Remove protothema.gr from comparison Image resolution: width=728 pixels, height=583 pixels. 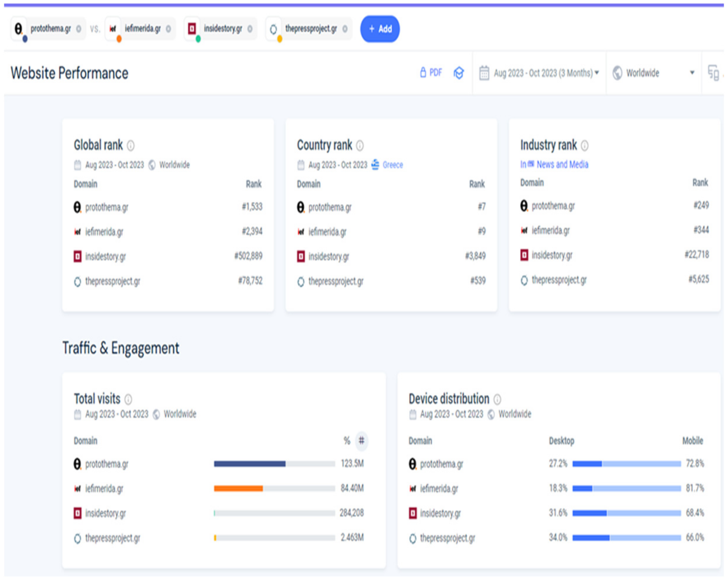pos(79,29)
